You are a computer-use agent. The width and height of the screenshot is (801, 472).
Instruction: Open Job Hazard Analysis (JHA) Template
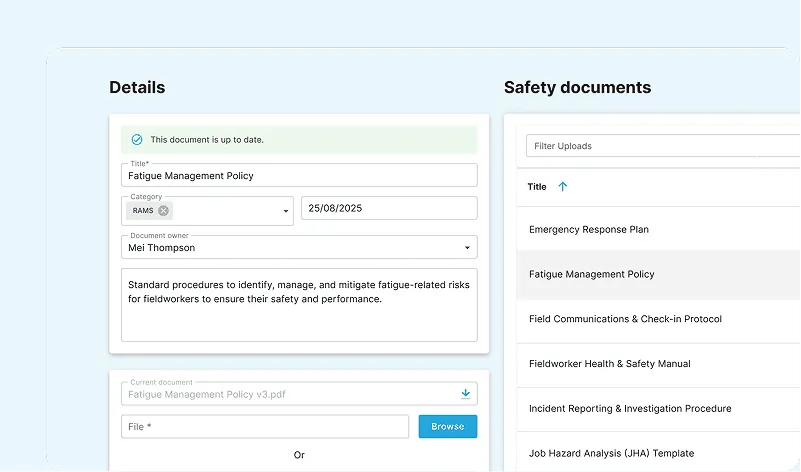[611, 454]
